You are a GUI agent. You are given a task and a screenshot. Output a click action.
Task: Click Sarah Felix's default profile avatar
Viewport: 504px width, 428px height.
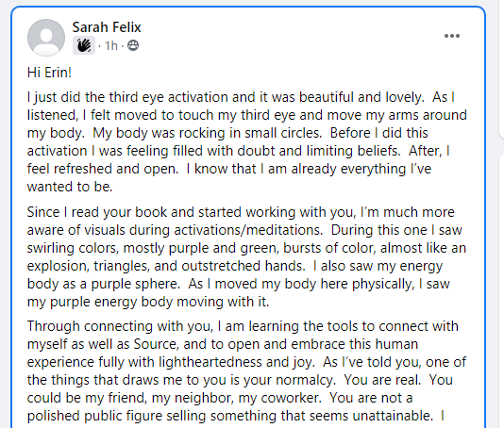46,38
